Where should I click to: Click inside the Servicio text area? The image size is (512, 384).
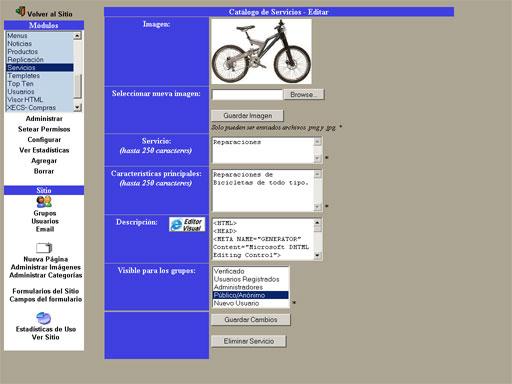[x=263, y=150]
